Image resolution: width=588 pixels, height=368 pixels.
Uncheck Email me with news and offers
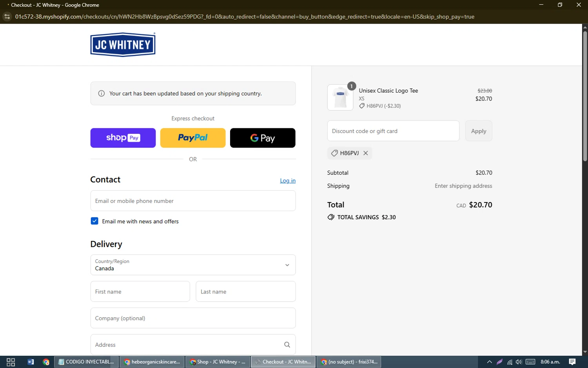[x=94, y=221]
